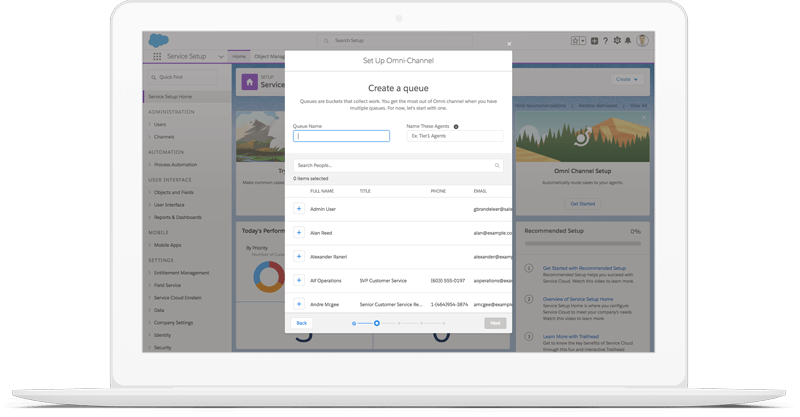Add Alan Reed to the queue
Image resolution: width=800 pixels, height=417 pixels.
pyautogui.click(x=298, y=232)
